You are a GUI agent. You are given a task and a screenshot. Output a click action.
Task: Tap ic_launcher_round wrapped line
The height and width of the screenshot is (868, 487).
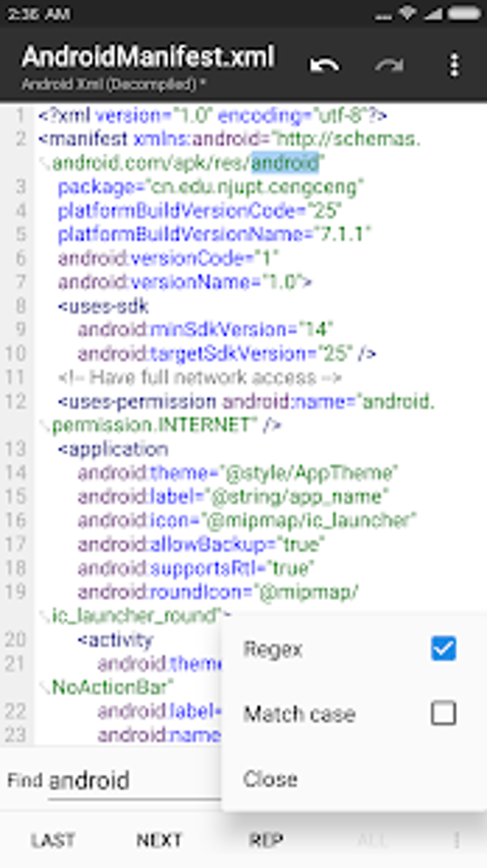coord(141,616)
